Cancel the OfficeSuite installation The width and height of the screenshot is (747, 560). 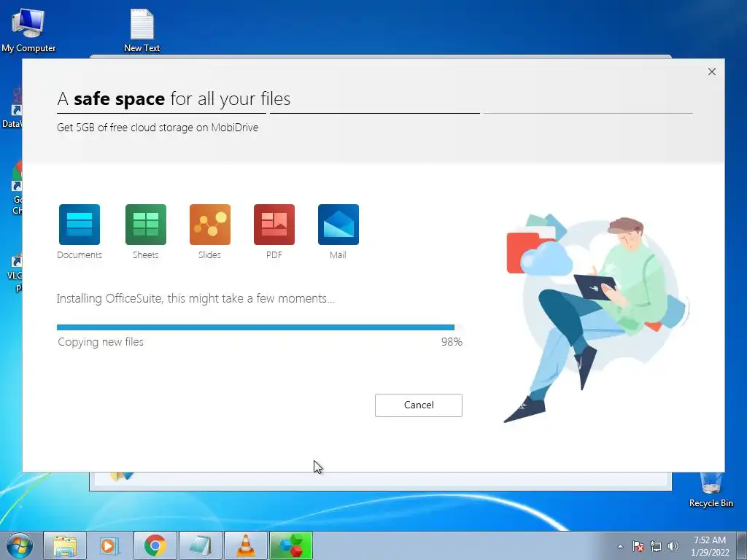[418, 405]
